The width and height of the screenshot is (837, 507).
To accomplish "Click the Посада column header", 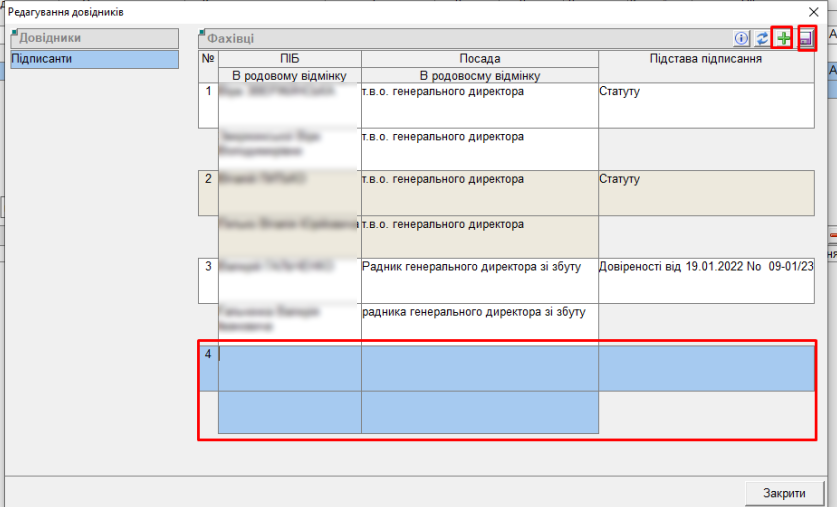I will coord(479,59).
